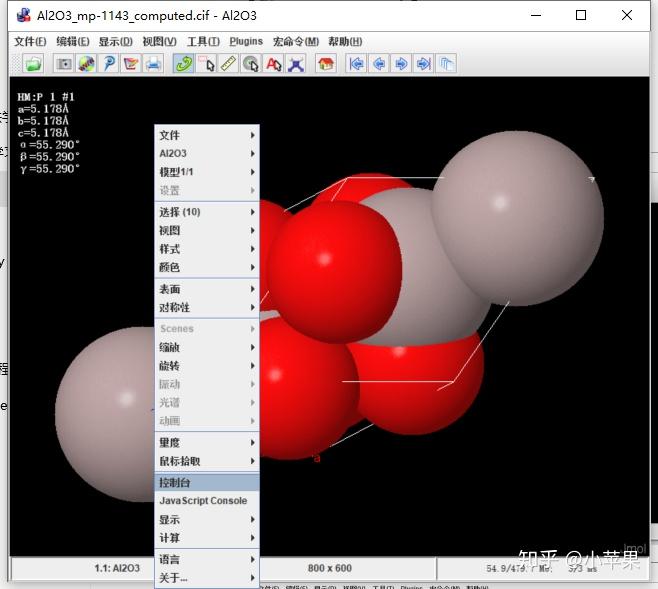
Task: Click the 800 x 600 size indicator
Action: (330, 568)
